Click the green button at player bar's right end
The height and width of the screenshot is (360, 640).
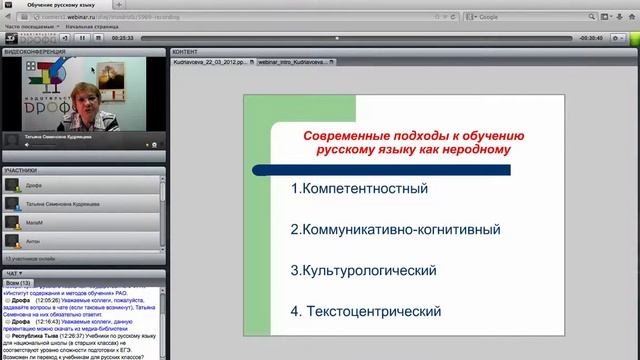635,39
